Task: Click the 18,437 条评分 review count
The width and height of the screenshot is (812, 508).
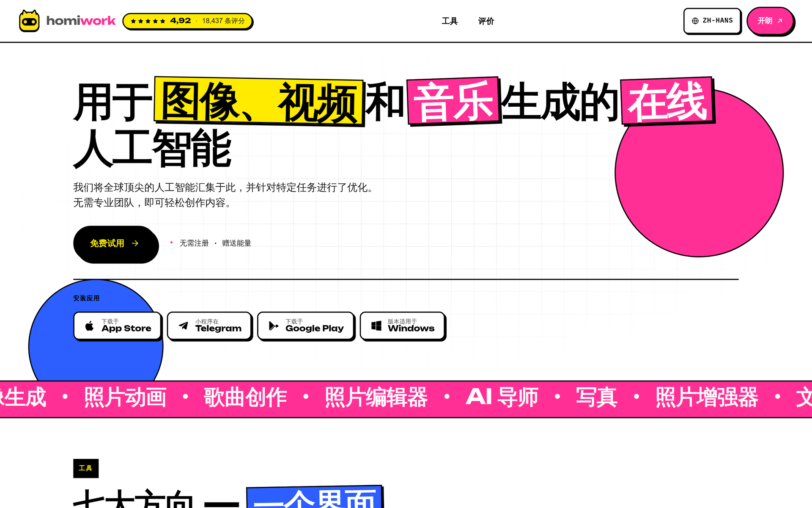Action: point(223,21)
